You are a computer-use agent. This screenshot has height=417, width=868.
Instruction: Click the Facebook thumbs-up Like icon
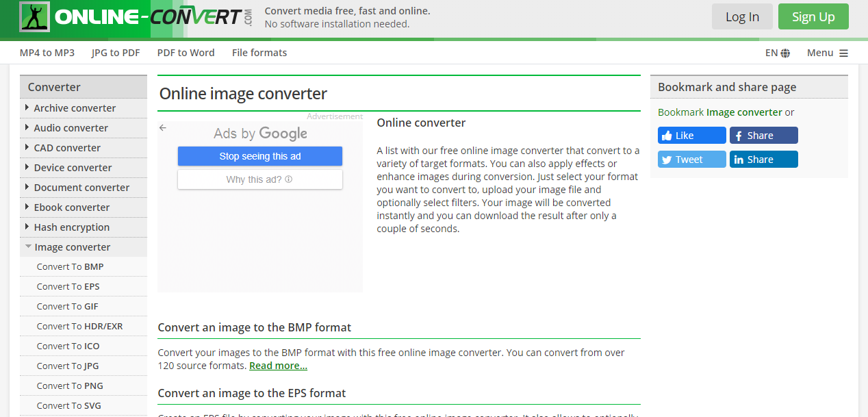click(667, 136)
